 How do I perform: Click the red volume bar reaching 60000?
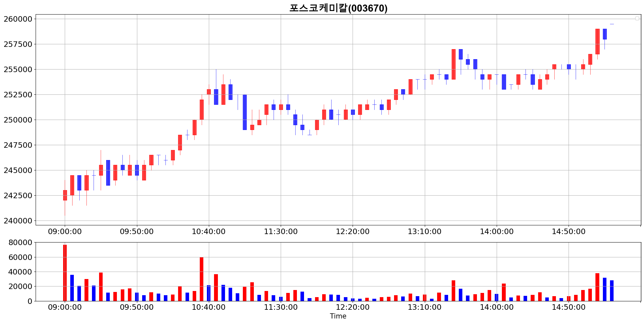(201, 279)
